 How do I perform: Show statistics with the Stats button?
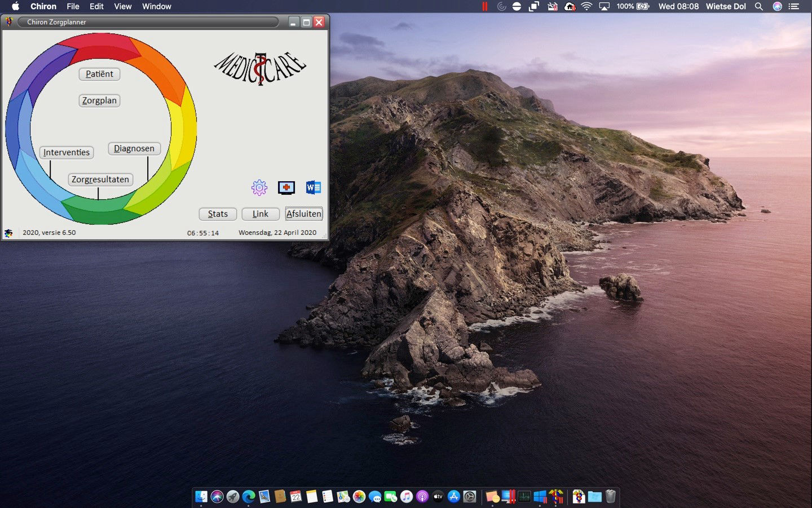pyautogui.click(x=218, y=214)
